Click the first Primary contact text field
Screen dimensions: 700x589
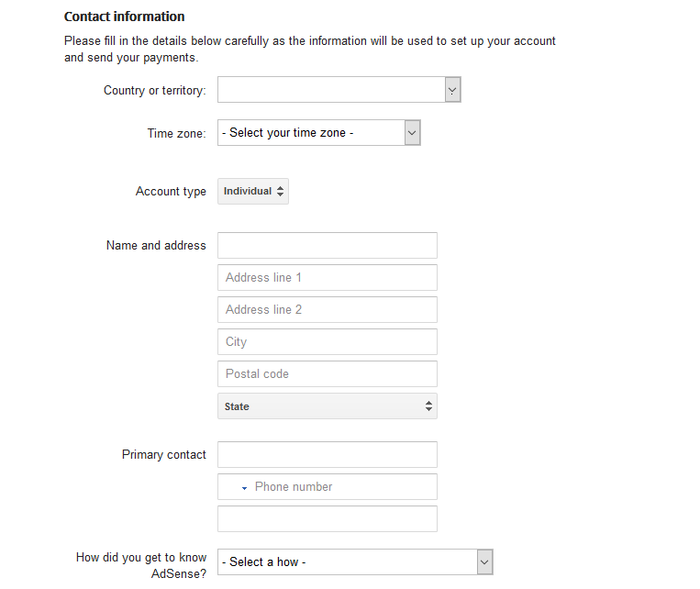[327, 454]
